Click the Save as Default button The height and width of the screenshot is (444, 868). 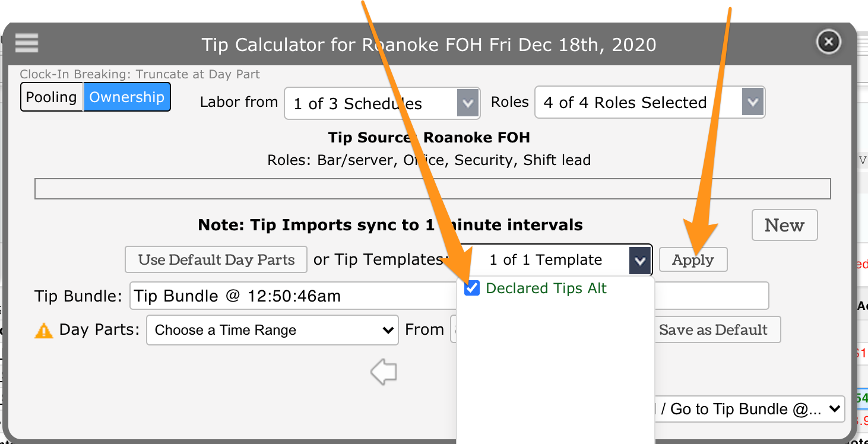(x=713, y=330)
